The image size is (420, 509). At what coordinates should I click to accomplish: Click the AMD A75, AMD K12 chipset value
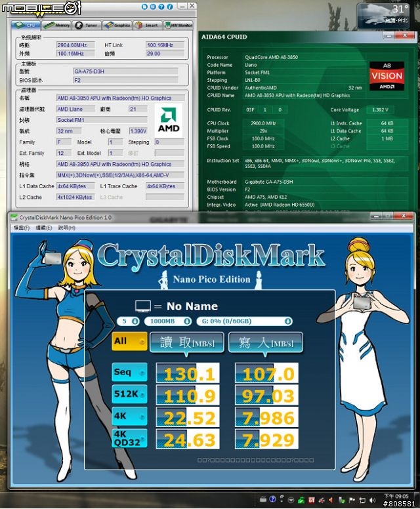[266, 197]
